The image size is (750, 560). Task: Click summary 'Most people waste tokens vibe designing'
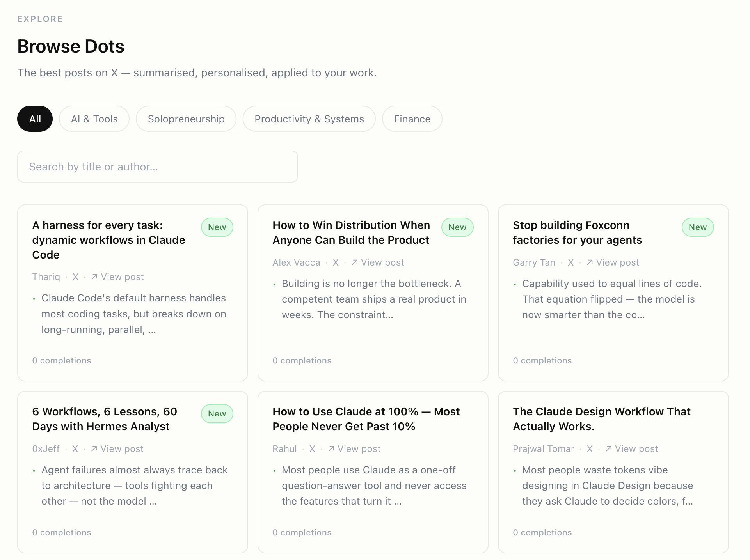608,486
